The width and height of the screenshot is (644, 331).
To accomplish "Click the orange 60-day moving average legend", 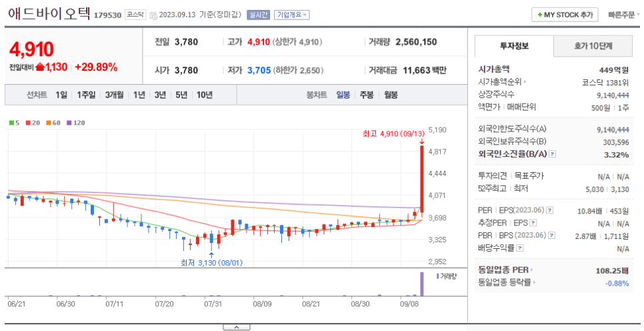I will coord(53,123).
